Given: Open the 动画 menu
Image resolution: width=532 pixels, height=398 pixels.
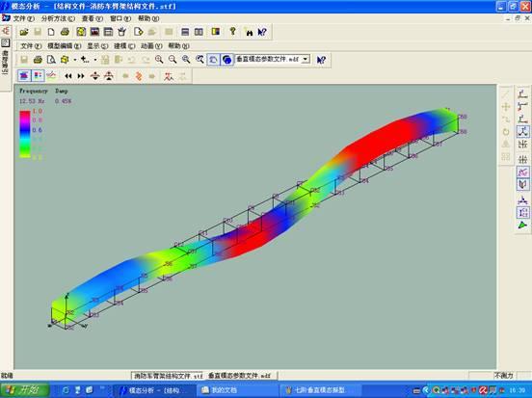Looking at the screenshot, I should click(x=151, y=46).
